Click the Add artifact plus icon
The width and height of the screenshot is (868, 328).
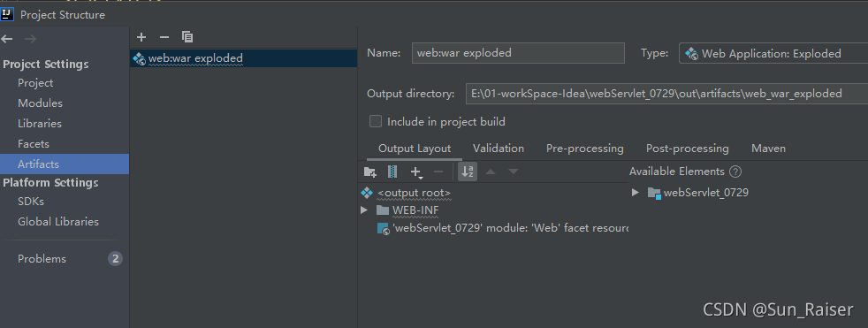coord(141,37)
